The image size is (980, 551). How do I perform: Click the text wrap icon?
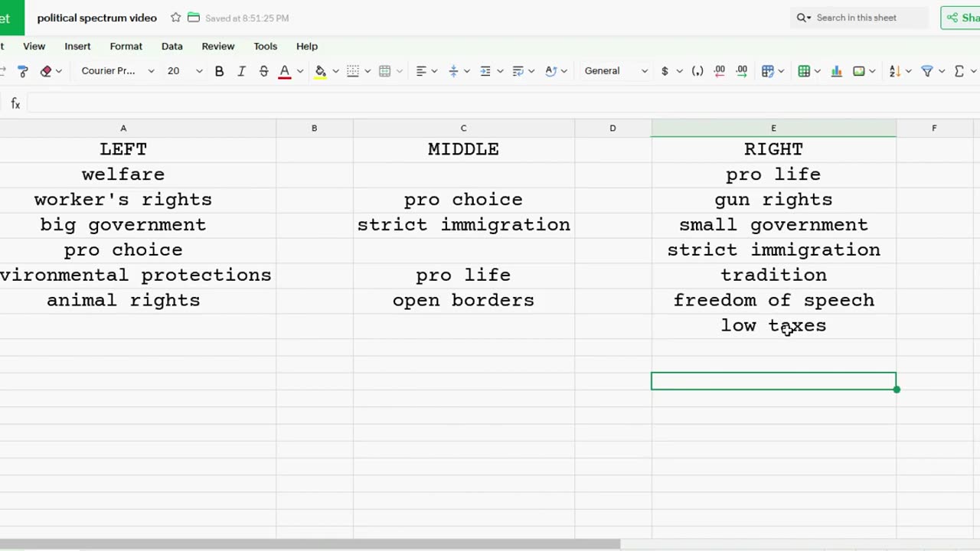coord(518,71)
